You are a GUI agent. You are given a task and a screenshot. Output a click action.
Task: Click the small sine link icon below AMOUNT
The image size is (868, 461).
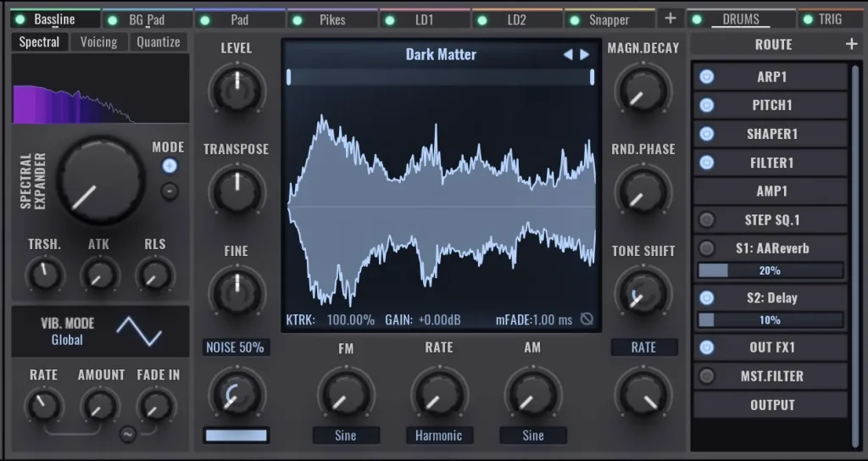[128, 434]
